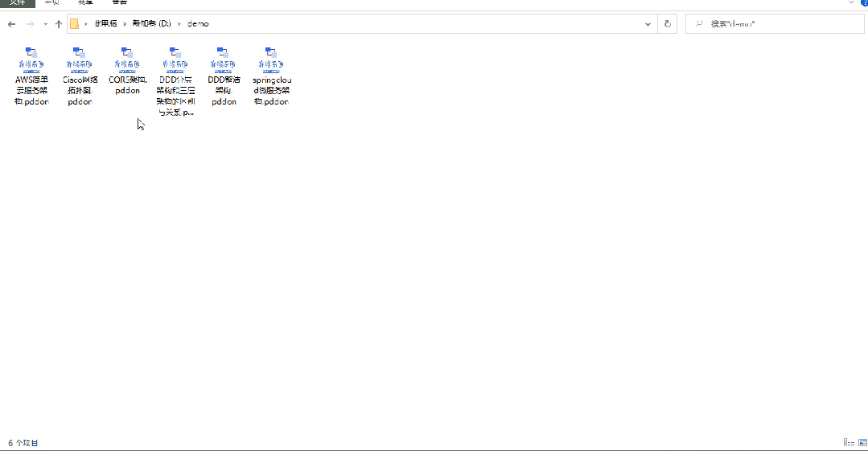Image resolution: width=868 pixels, height=451 pixels.
Task: Click the folder icon in address bar
Action: [x=74, y=24]
